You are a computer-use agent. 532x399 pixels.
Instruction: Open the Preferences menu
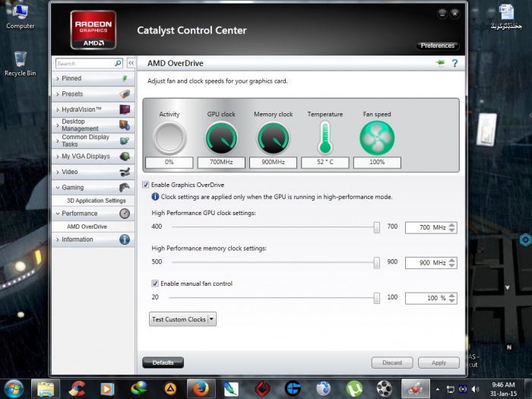438,46
